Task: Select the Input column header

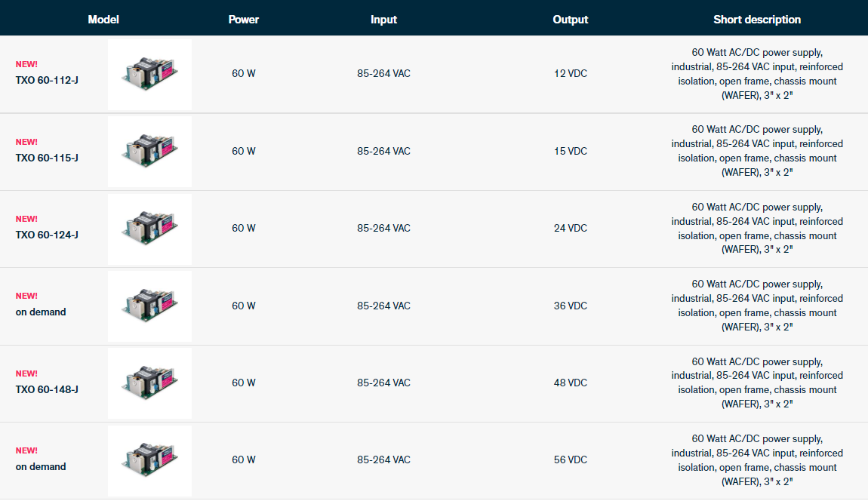Action: click(x=383, y=20)
